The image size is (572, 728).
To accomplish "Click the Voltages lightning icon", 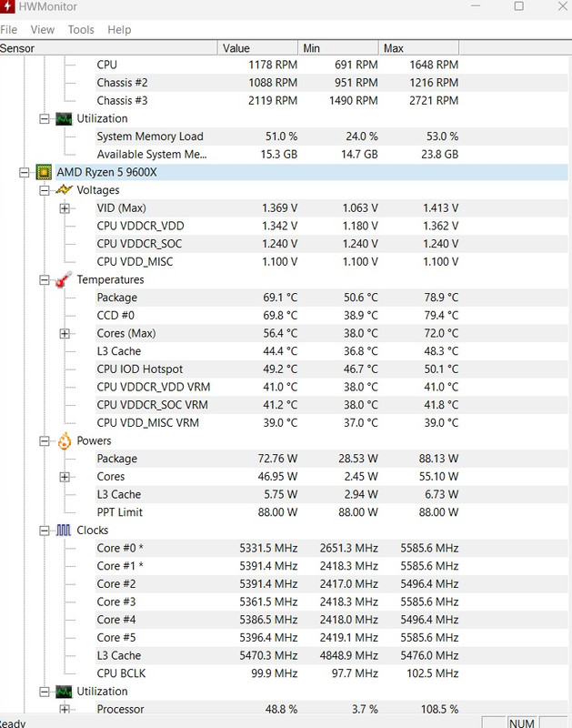I will pyautogui.click(x=64, y=190).
